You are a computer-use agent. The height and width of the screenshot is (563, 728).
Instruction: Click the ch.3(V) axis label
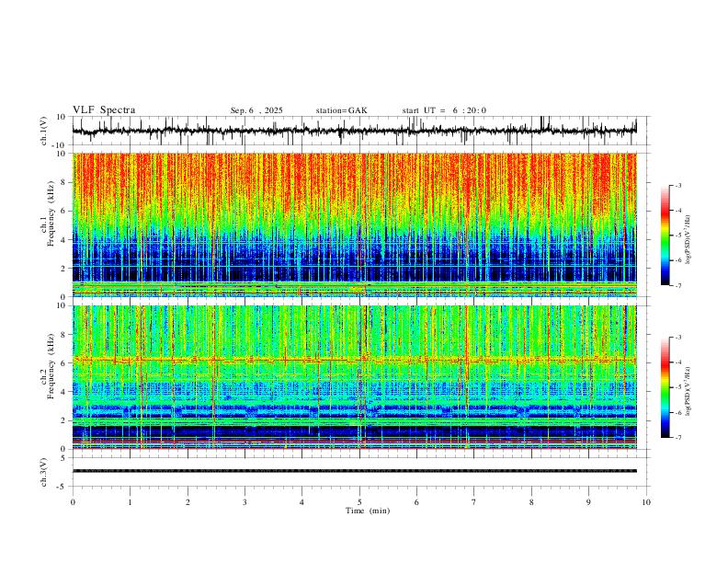pos(44,472)
